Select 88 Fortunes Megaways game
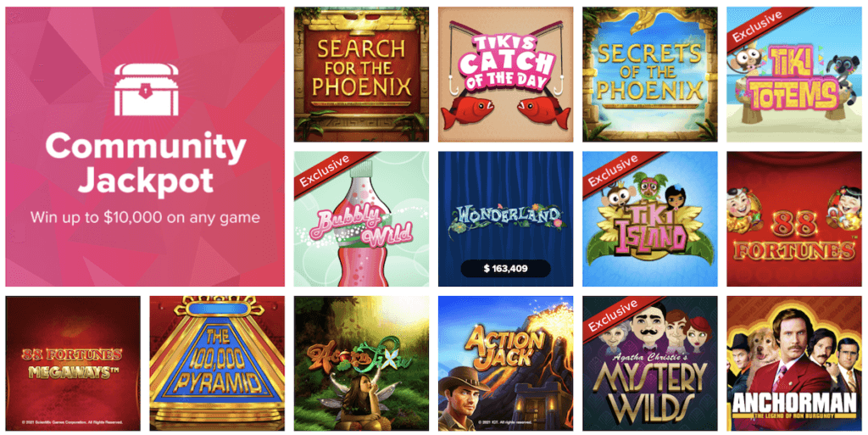Image resolution: width=868 pixels, height=435 pixels. coord(73,364)
